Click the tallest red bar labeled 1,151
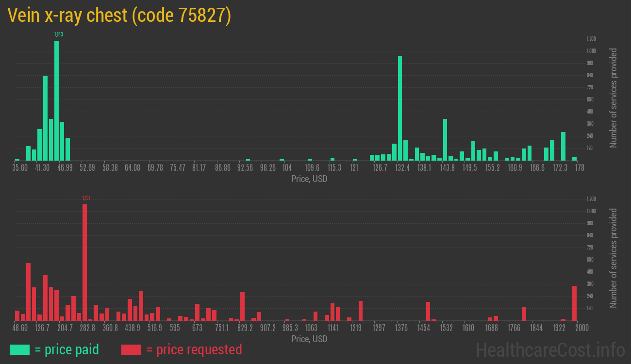The width and height of the screenshot is (631, 364). tap(85, 262)
